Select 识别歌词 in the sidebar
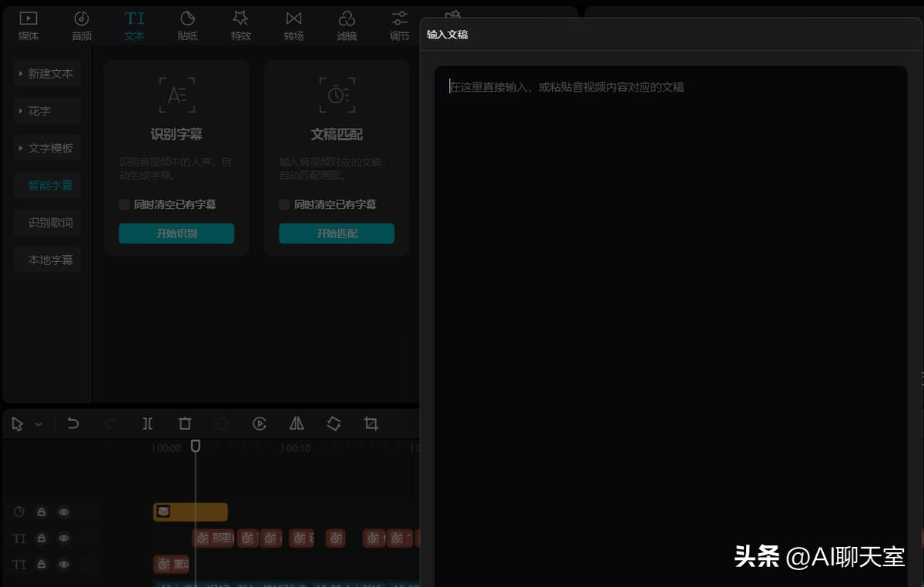 click(47, 222)
